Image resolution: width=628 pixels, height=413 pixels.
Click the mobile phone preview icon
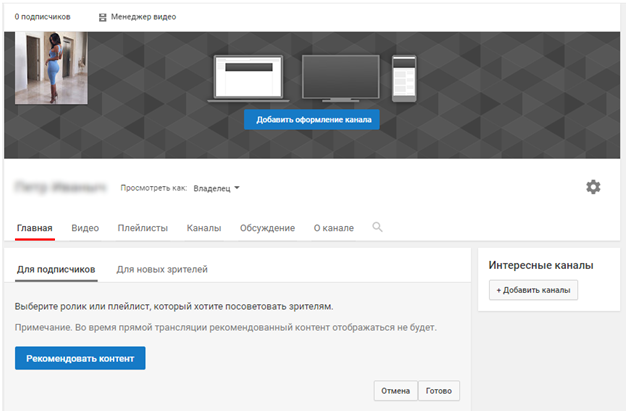tap(404, 78)
